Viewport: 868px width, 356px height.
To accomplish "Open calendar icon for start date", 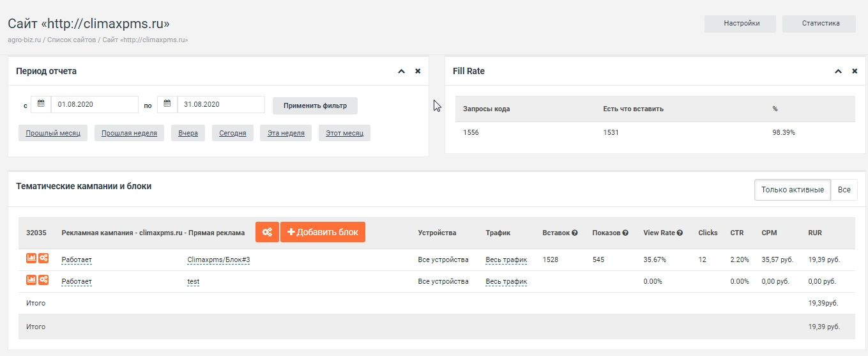I will [41, 104].
